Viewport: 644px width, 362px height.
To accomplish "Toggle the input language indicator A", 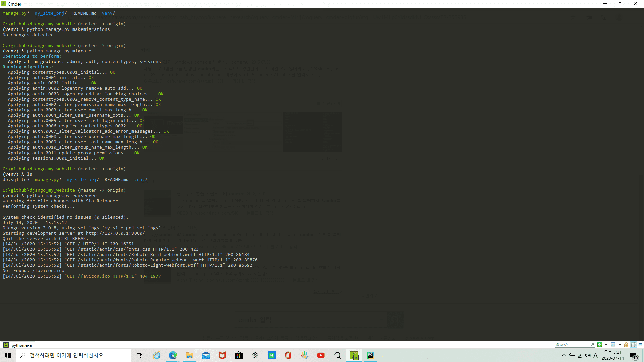I will point(595,355).
